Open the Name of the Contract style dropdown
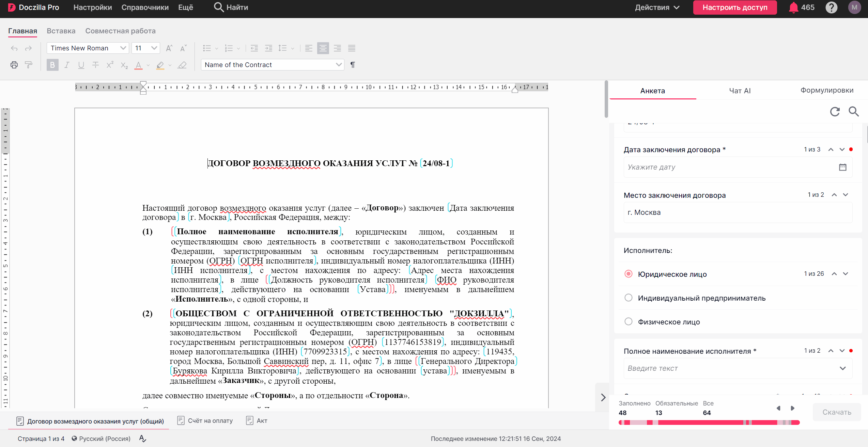Viewport: 868px width, 447px height. 273,65
